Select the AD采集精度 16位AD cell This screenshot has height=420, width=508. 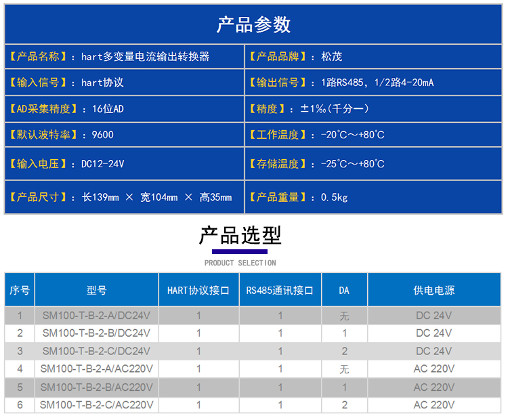pyautogui.click(x=124, y=108)
